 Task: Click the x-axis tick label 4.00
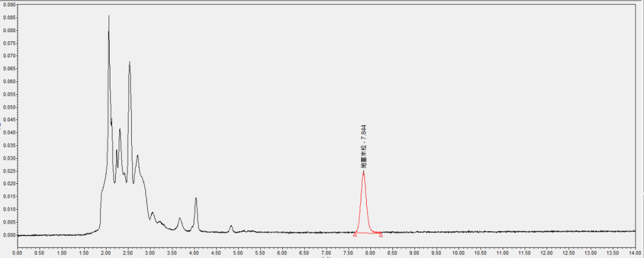click(x=194, y=252)
